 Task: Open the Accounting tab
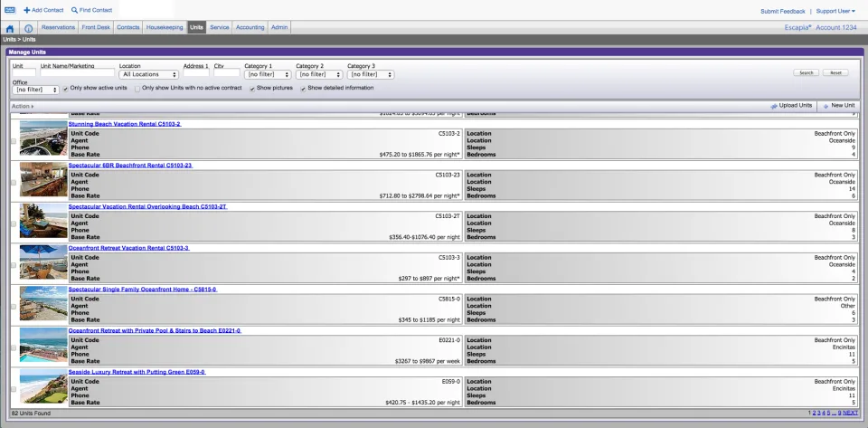pyautogui.click(x=250, y=27)
